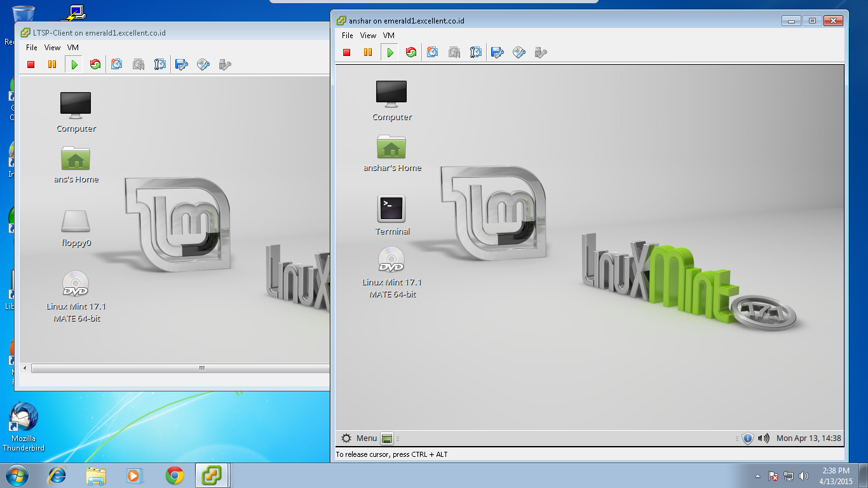Click Windows tray network icon
This screenshot has height=488, width=868.
(789, 476)
